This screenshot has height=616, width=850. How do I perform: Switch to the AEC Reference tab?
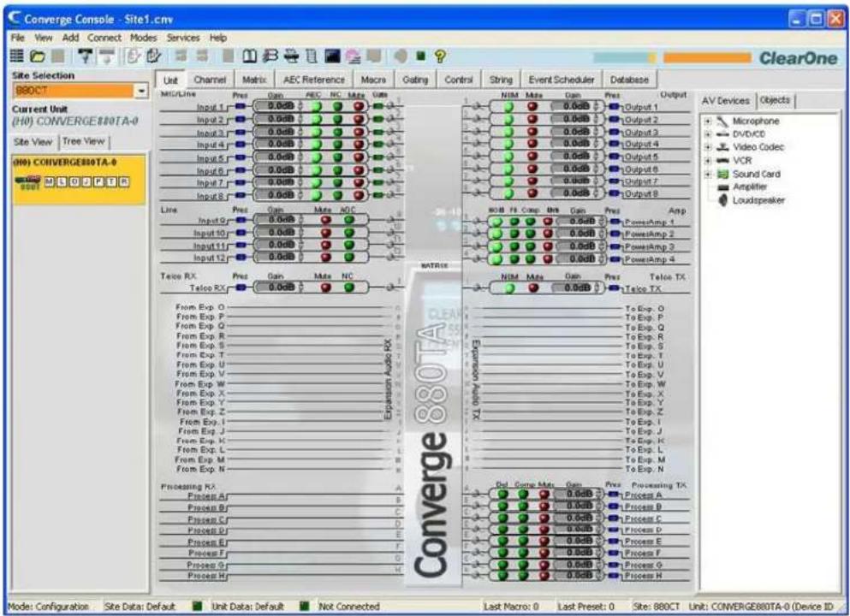click(314, 80)
